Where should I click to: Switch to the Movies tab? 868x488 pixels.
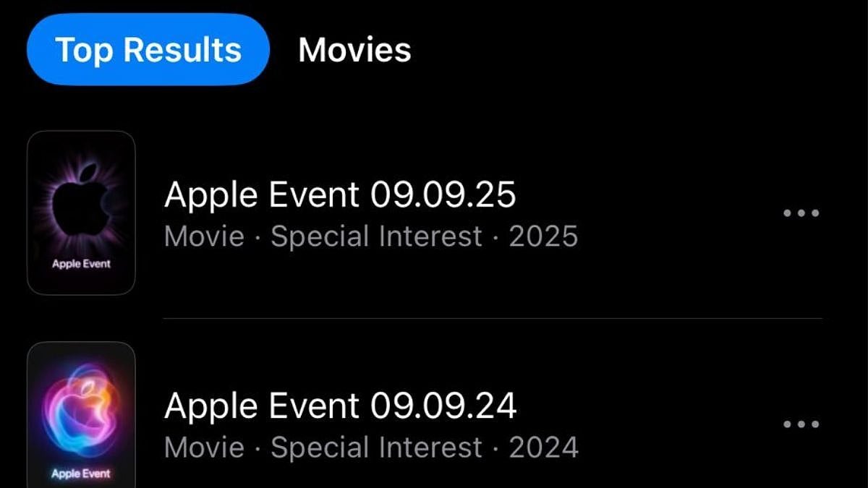click(x=354, y=50)
